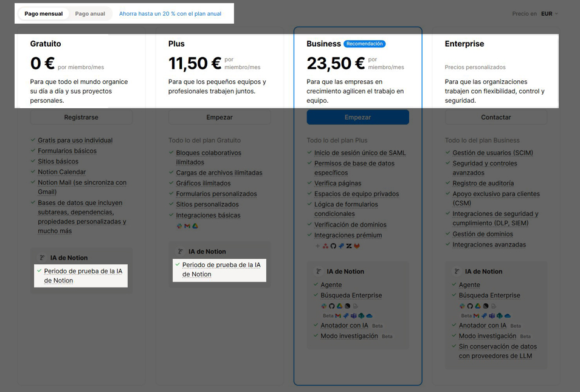
Task: Switch to Pago anual billing
Action: tap(90, 13)
